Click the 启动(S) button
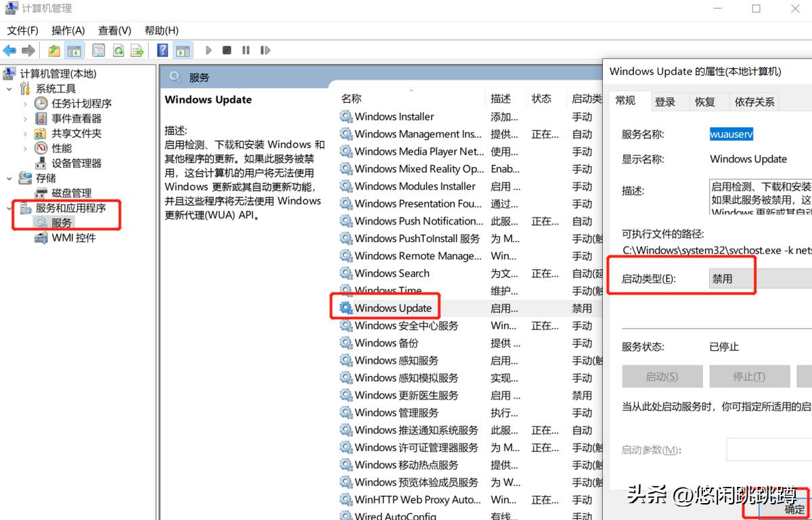The height and width of the screenshot is (520, 812). pyautogui.click(x=662, y=376)
